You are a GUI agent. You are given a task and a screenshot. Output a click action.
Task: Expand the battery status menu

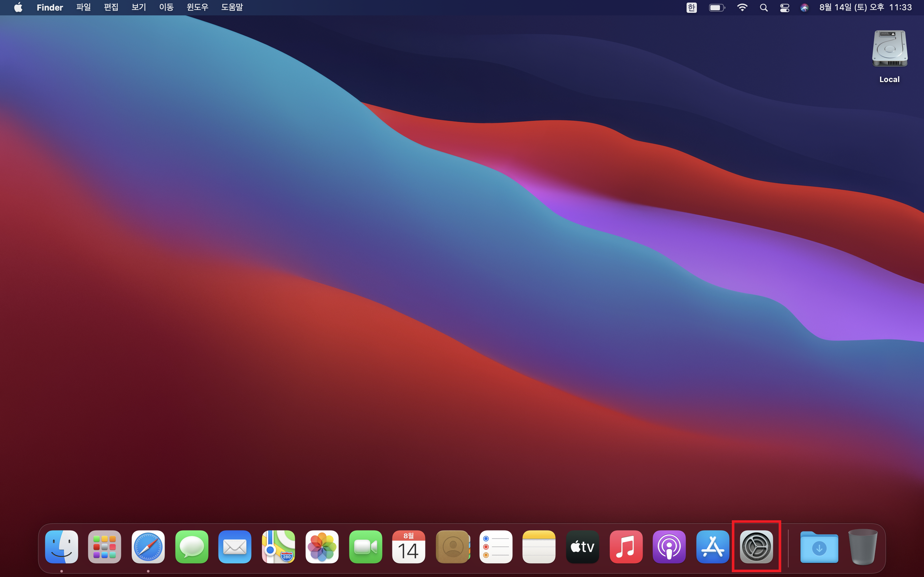click(x=717, y=8)
